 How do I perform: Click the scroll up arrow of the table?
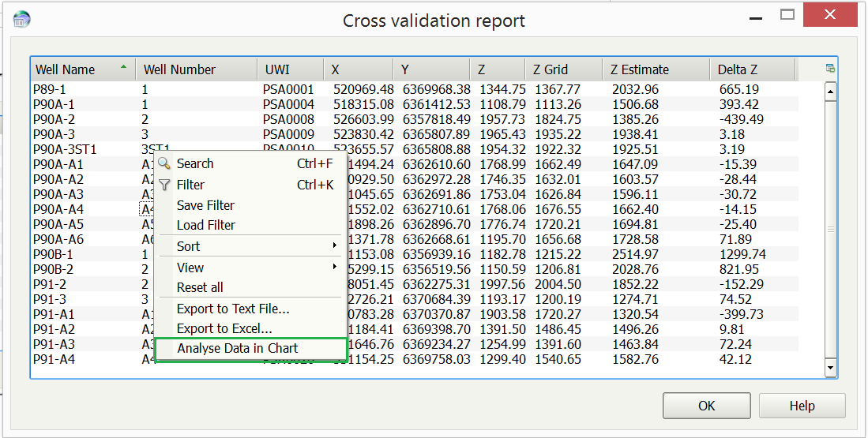click(x=830, y=91)
